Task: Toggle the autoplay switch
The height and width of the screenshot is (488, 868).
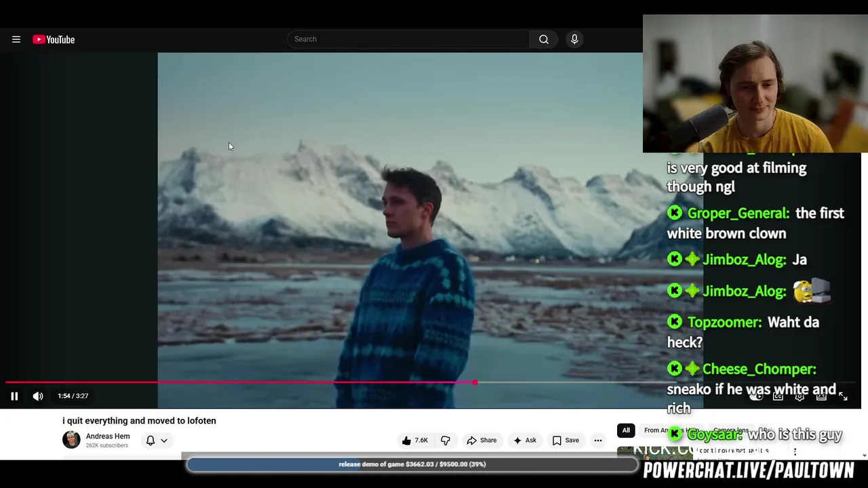Action: (x=756, y=396)
